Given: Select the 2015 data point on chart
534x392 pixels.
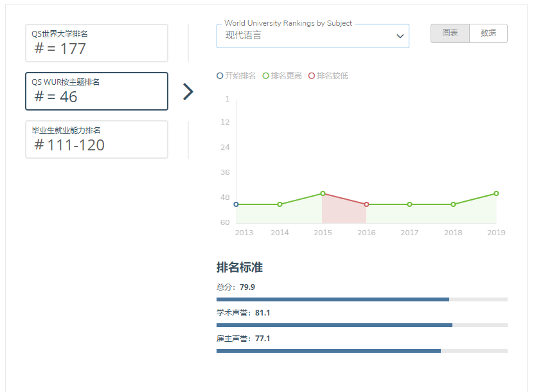Looking at the screenshot, I should click(x=323, y=193).
